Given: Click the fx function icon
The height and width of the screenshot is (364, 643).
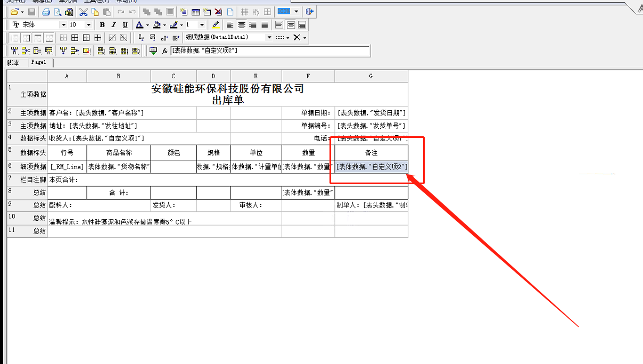Looking at the screenshot, I should tap(165, 51).
